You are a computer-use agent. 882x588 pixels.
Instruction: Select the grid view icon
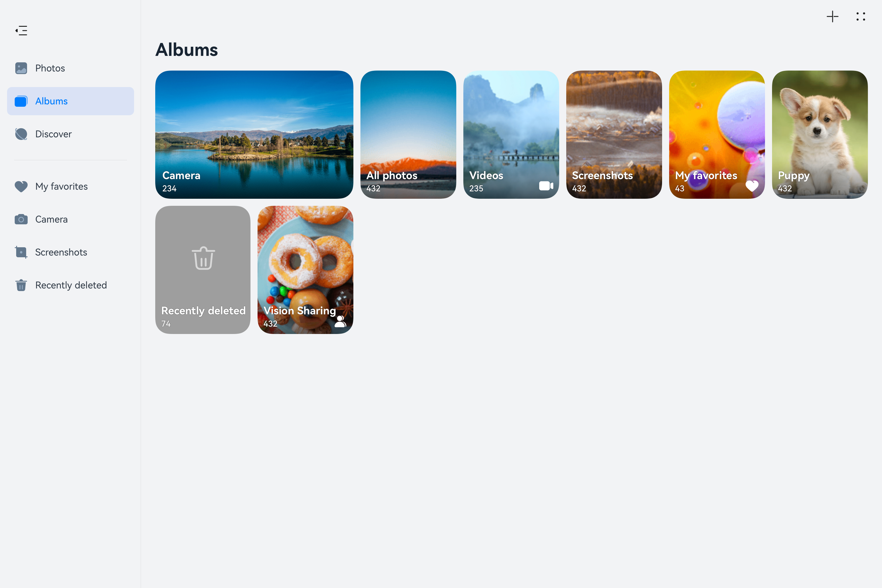click(860, 16)
